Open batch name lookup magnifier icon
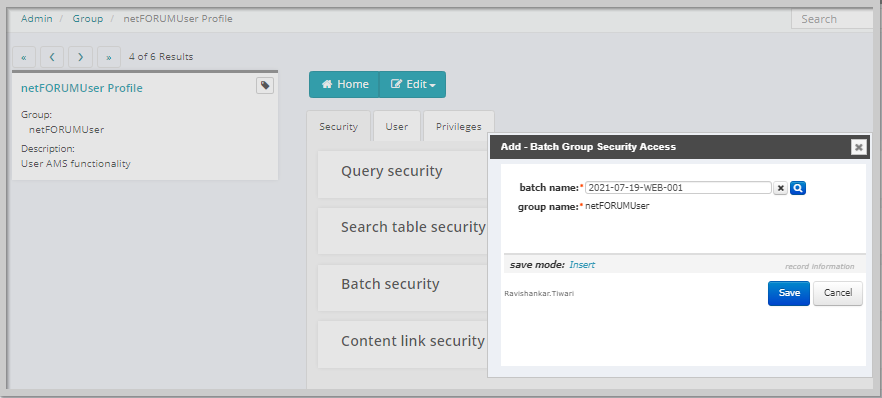This screenshot has height=398, width=882. click(x=798, y=188)
